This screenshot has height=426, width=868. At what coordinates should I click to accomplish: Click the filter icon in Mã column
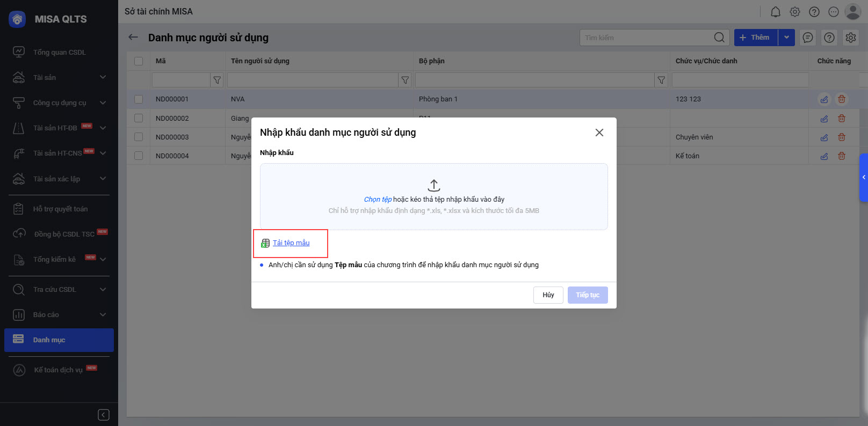pos(217,80)
